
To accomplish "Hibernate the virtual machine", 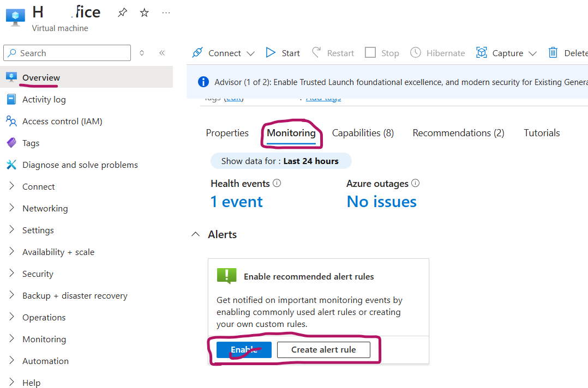I will point(437,52).
